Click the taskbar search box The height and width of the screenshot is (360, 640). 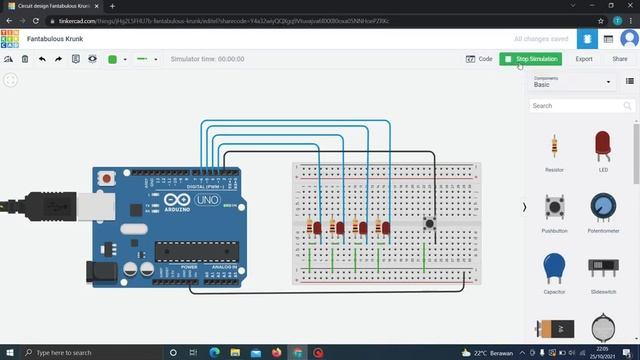[92, 352]
